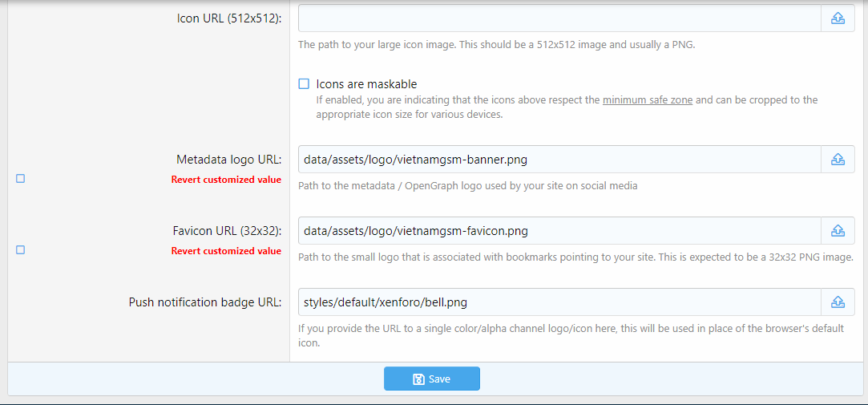Enable the Icons are maskable checkbox
This screenshot has height=405, width=868.
[304, 84]
